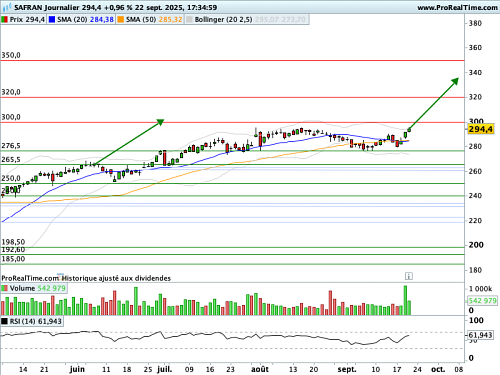Click the ProRealTime chart icon beside SAFRAN title
The width and height of the screenshot is (500, 375).
pos(7,7)
